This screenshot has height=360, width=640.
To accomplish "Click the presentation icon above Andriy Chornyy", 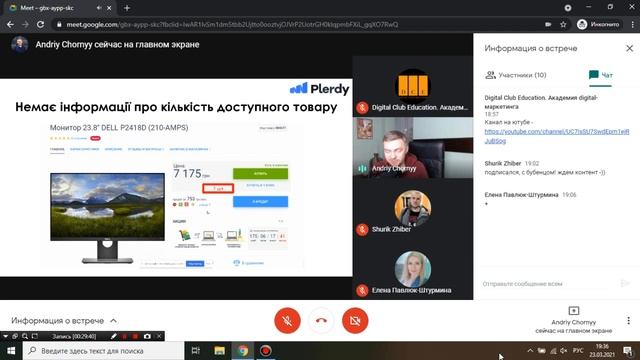I will 573,311.
